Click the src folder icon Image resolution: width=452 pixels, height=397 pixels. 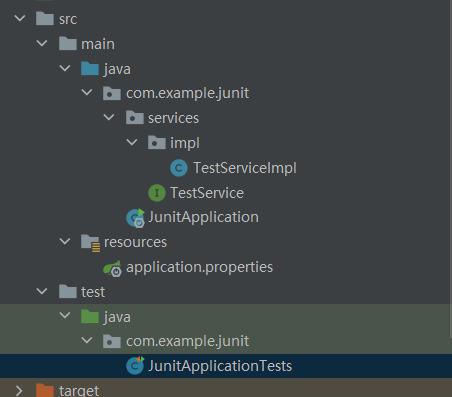[45, 19]
